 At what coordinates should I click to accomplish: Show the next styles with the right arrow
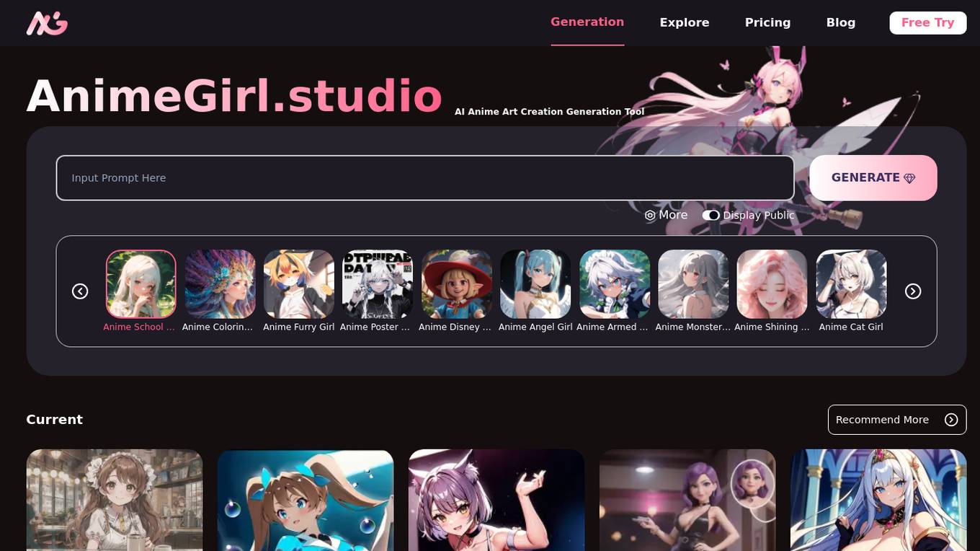point(913,291)
